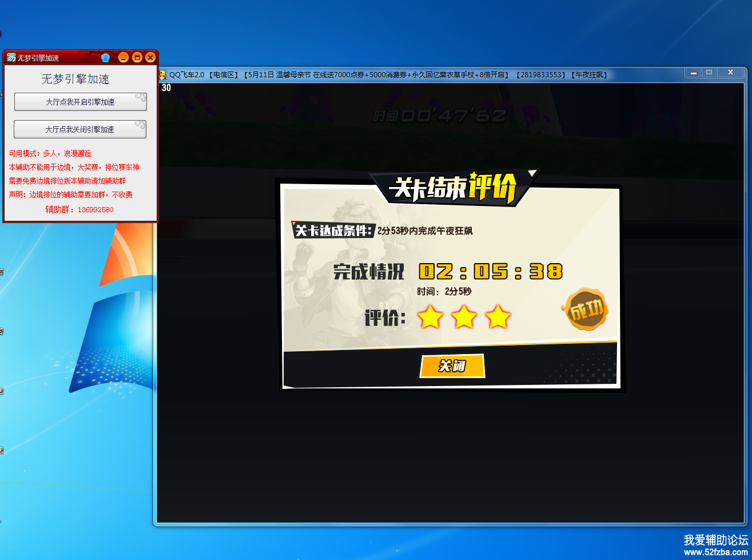The height and width of the screenshot is (560, 752).
Task: Click the second rating star
Action: point(464,316)
